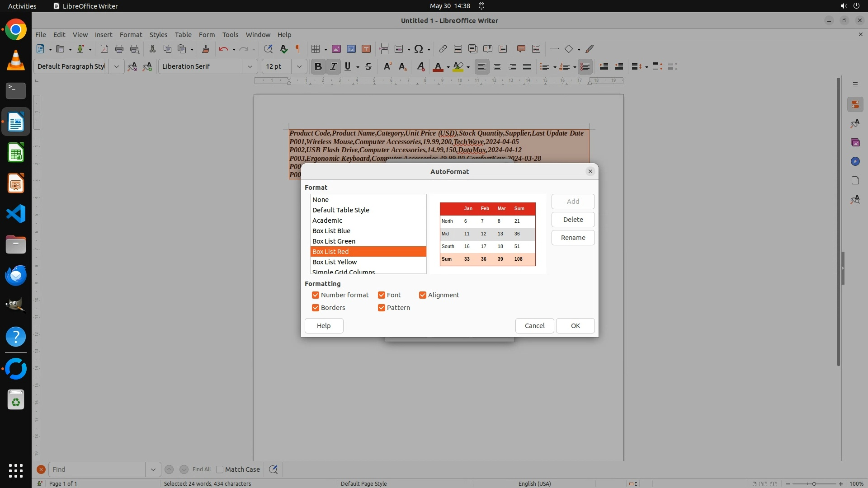Open the font size dropdown arrow
Viewport: 868px width, 488px height.
(x=299, y=66)
